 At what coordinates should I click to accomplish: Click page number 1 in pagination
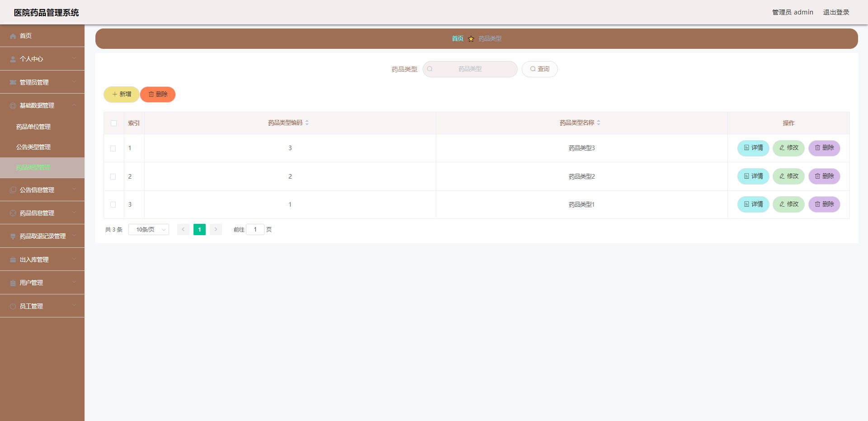click(x=199, y=230)
